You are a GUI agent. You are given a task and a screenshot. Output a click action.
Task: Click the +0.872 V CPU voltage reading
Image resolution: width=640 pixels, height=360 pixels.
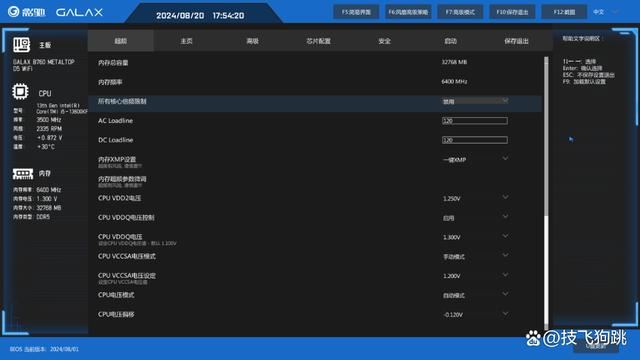point(49,138)
